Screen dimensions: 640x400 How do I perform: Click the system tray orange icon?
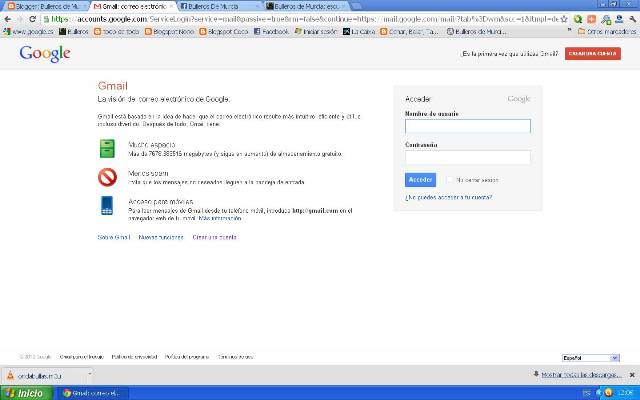(x=609, y=393)
